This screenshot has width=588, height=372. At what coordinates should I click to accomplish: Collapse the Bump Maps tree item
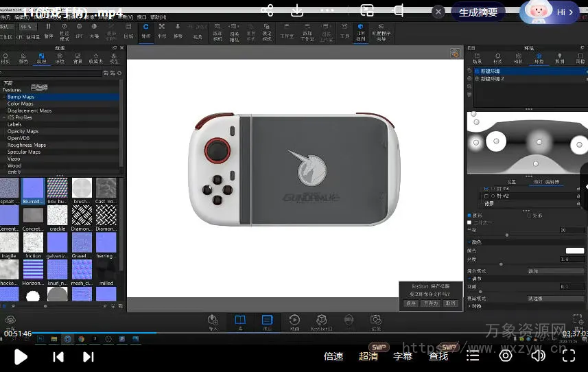3,97
